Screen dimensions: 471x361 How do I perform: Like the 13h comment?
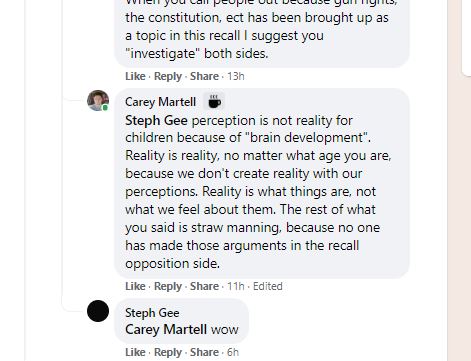pos(135,76)
